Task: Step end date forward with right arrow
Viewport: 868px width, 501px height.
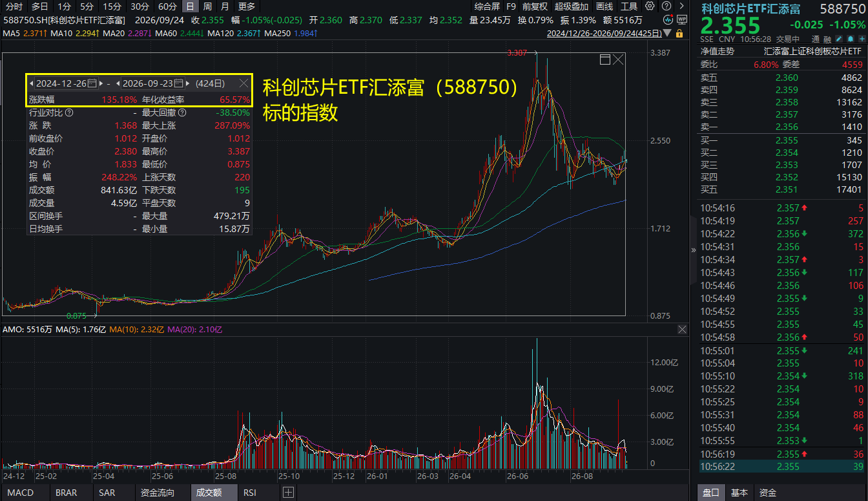Action: point(187,83)
